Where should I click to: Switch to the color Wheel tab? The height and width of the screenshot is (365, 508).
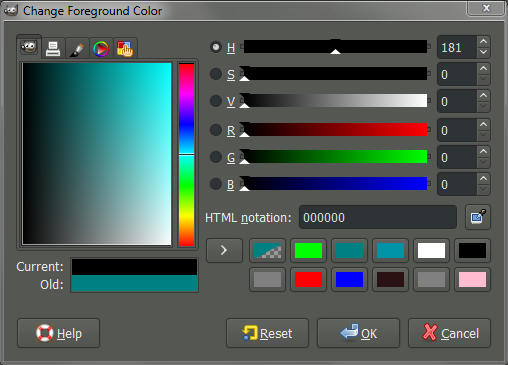(x=101, y=49)
